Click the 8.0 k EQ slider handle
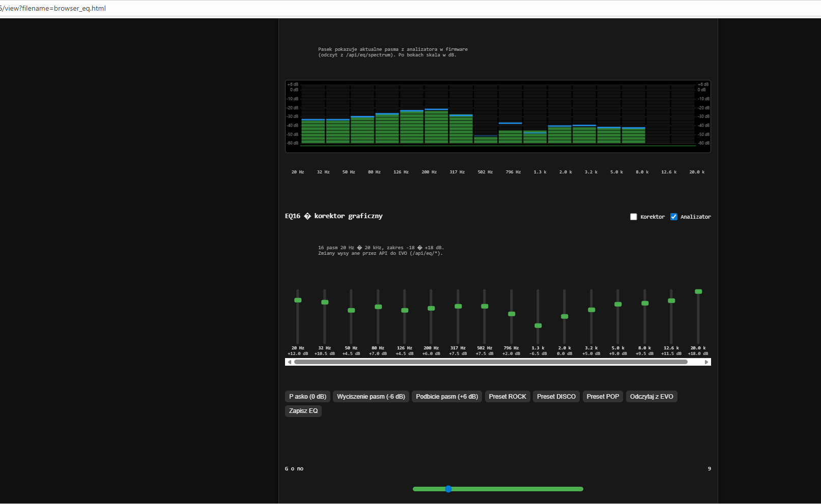Screen dimensions: 821x504 (x=645, y=303)
